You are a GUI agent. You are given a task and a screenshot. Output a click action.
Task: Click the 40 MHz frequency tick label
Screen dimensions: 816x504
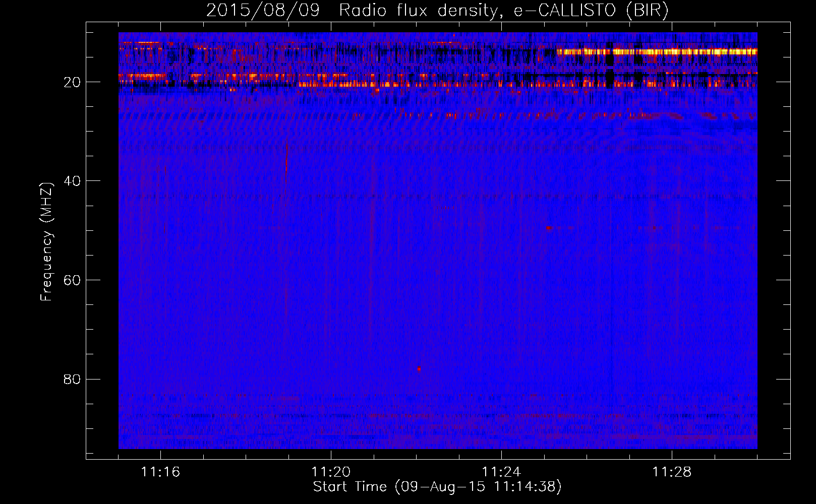tap(72, 181)
